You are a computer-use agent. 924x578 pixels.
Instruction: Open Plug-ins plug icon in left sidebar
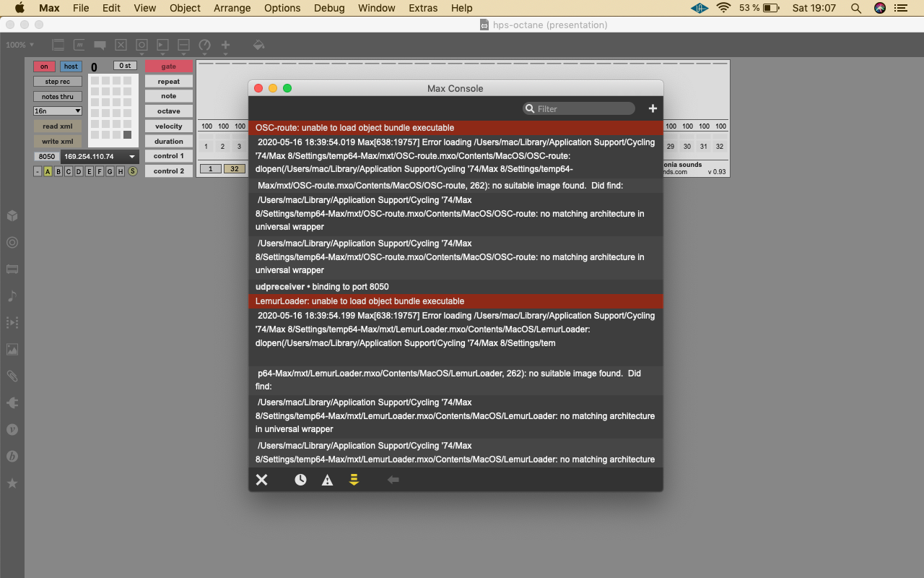click(x=12, y=402)
